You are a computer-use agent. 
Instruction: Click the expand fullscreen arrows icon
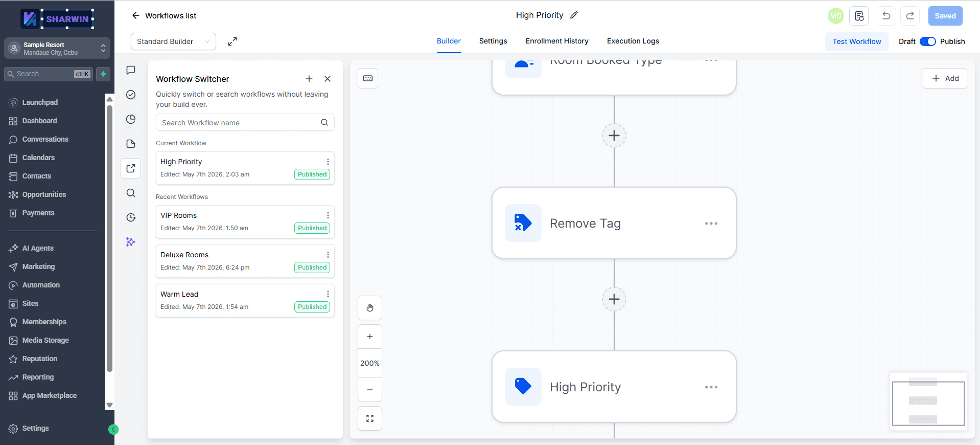point(232,41)
